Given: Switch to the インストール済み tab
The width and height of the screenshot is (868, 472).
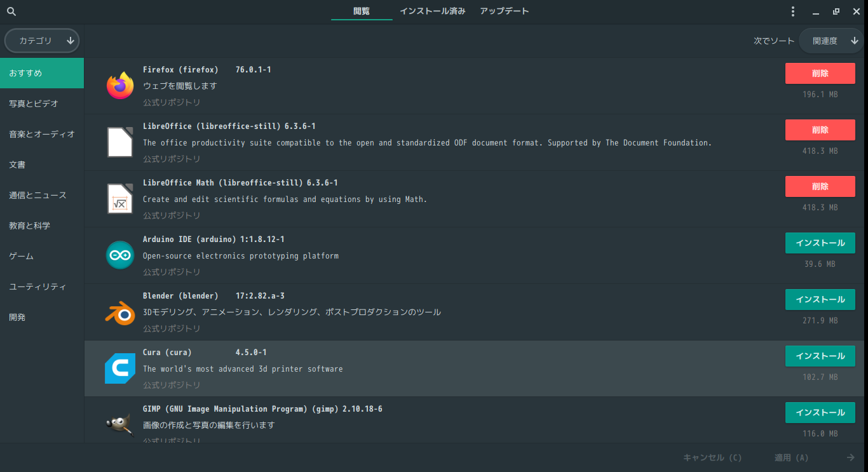Looking at the screenshot, I should (432, 11).
